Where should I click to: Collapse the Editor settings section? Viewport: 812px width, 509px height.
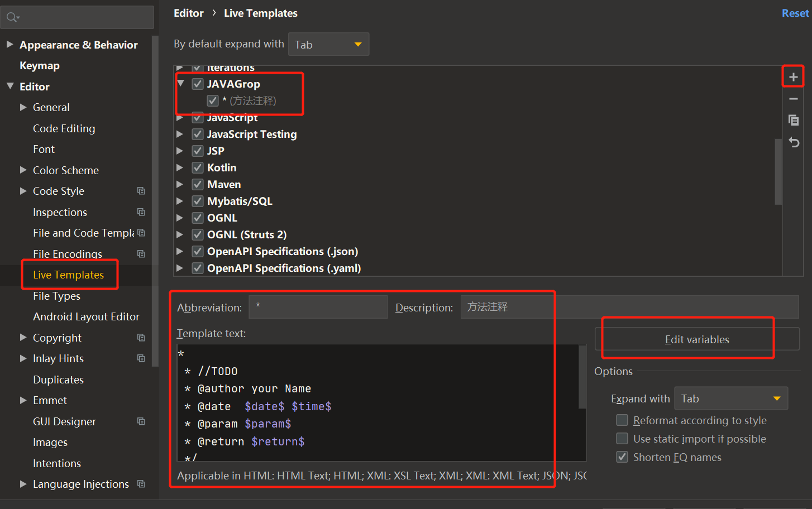(10, 86)
